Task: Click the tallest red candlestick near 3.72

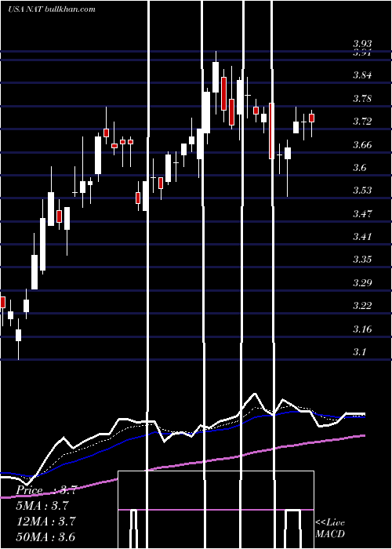Action: click(271, 131)
